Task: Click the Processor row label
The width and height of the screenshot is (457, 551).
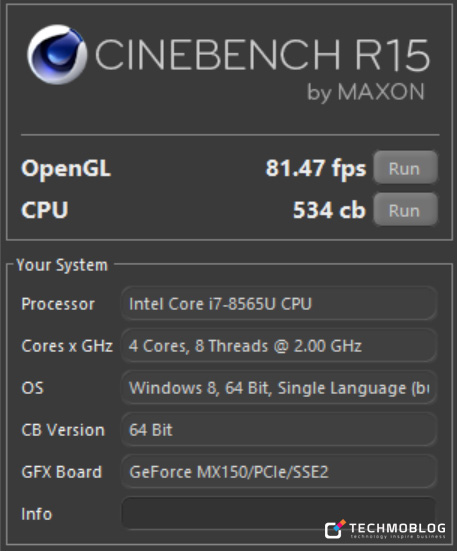Action: [x=58, y=304]
